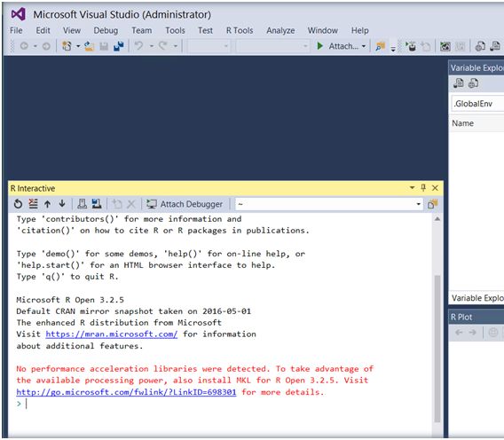Click the Open File folder icon

(89, 46)
